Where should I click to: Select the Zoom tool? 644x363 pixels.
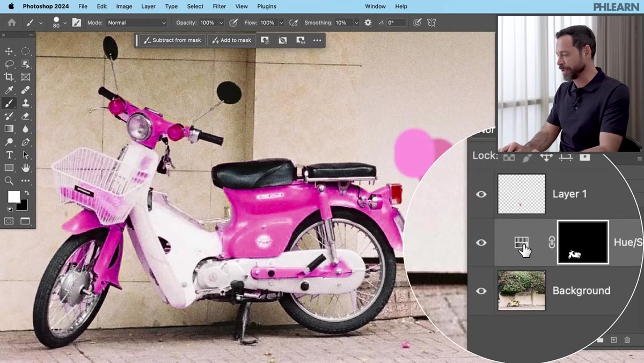coord(9,181)
